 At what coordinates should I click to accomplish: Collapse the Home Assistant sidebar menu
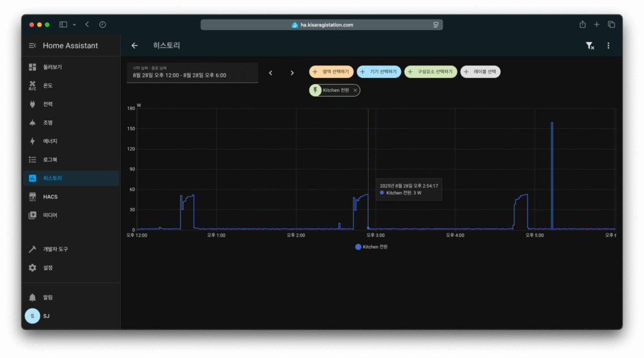click(33, 46)
